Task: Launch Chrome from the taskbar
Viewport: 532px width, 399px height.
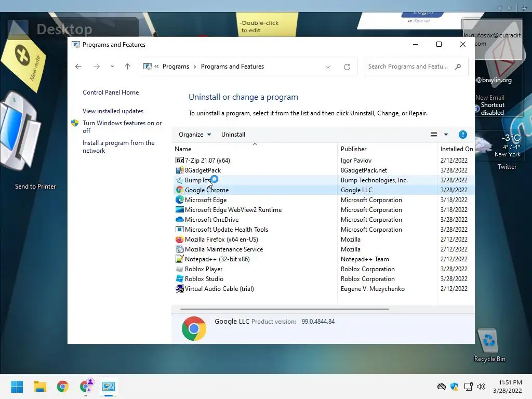Action: coord(62,386)
